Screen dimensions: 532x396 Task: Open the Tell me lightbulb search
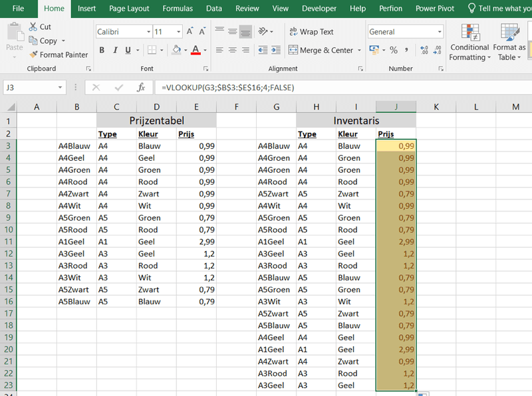click(x=471, y=8)
